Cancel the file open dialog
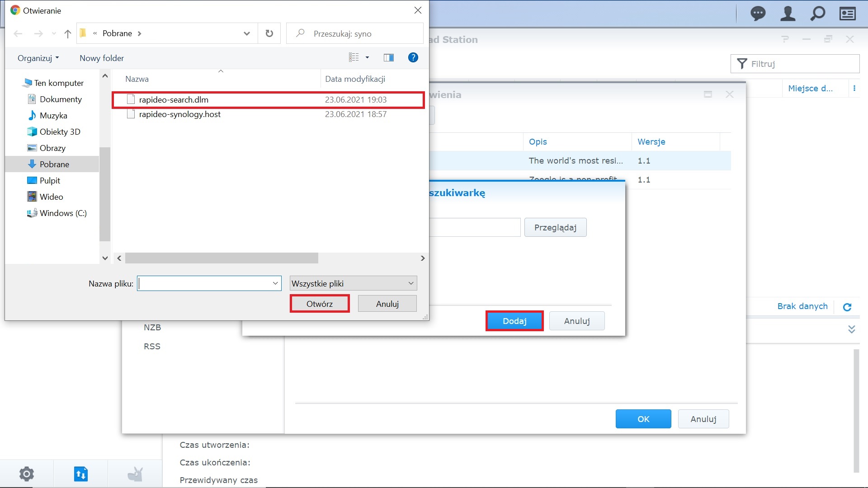The image size is (868, 488). tap(387, 304)
